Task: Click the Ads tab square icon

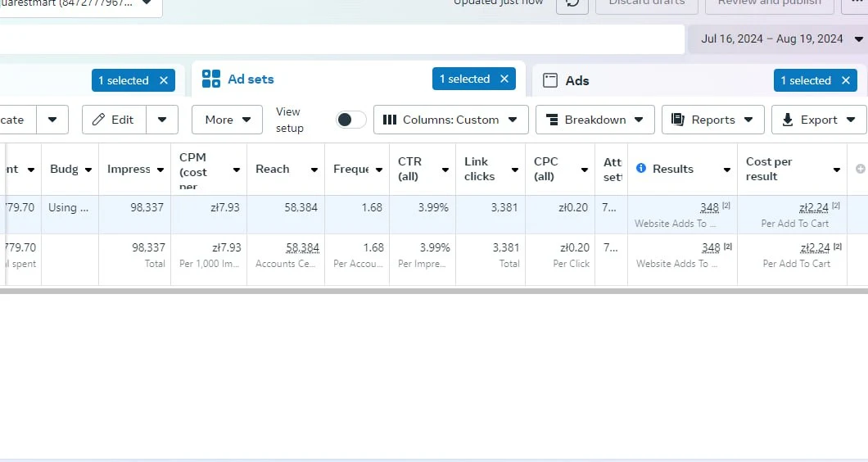Action: click(x=550, y=80)
